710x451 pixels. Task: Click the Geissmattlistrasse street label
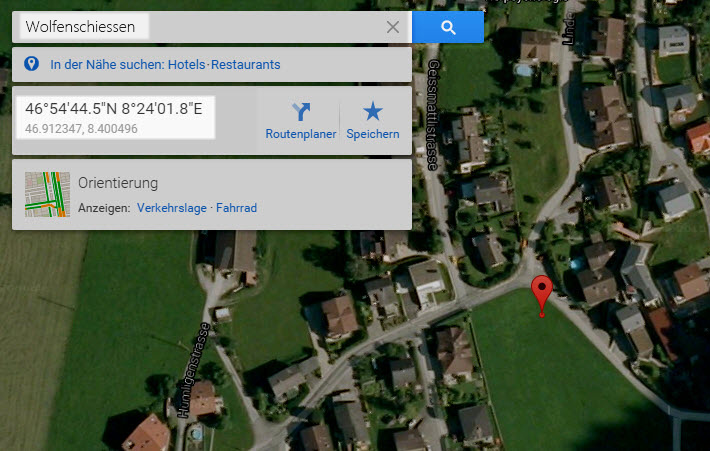(433, 115)
